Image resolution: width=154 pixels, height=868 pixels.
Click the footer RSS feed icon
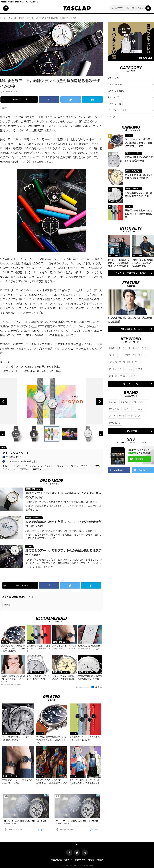(x=85, y=853)
